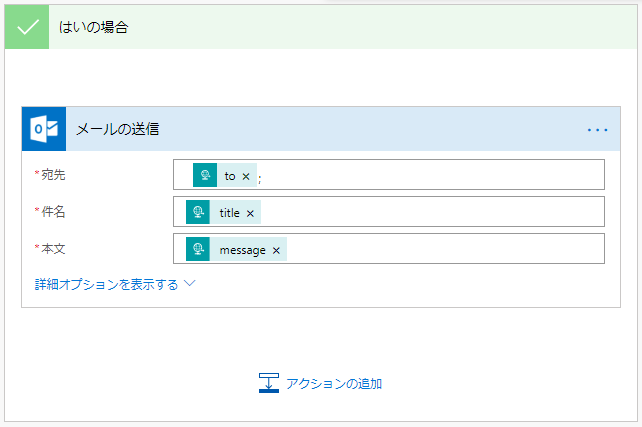Click the 詳細オプションを表示する link
The width and height of the screenshot is (642, 427).
point(106,284)
